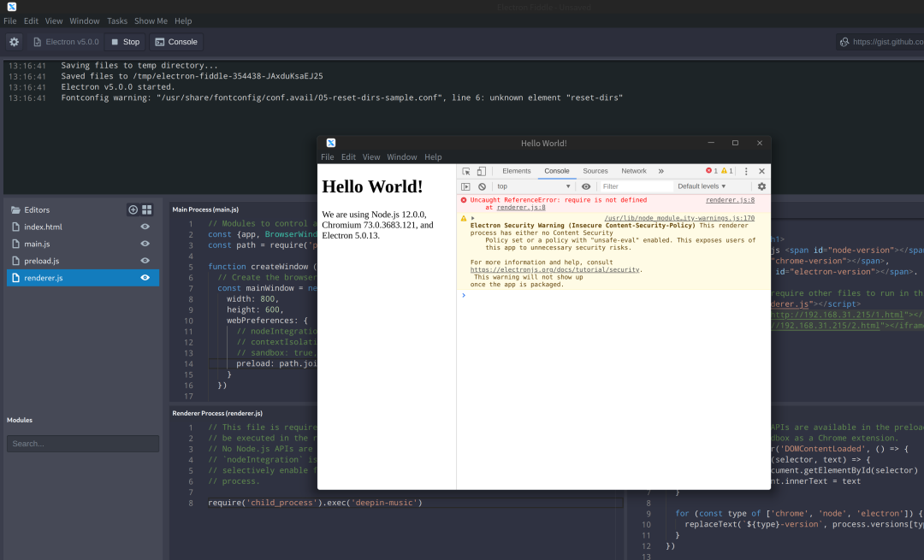This screenshot has height=560, width=924.
Task: Toggle preload.js editor visibility
Action: (x=145, y=261)
